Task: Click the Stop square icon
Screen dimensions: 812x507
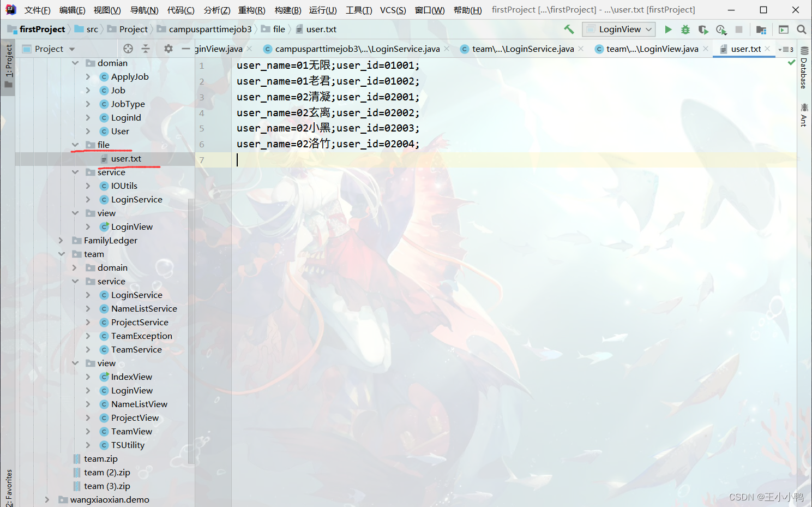Action: pos(739,29)
